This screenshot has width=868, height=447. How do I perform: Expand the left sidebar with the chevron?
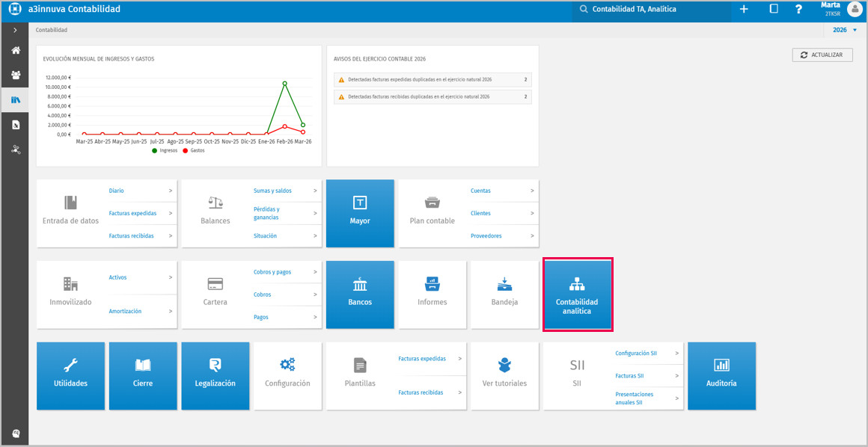click(16, 30)
